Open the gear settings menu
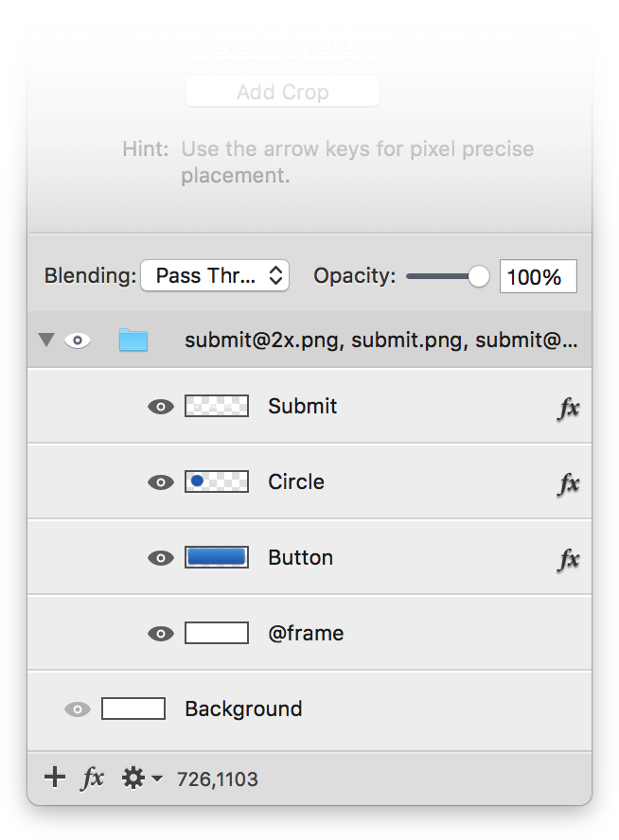The width and height of the screenshot is (619, 840). pyautogui.click(x=133, y=778)
